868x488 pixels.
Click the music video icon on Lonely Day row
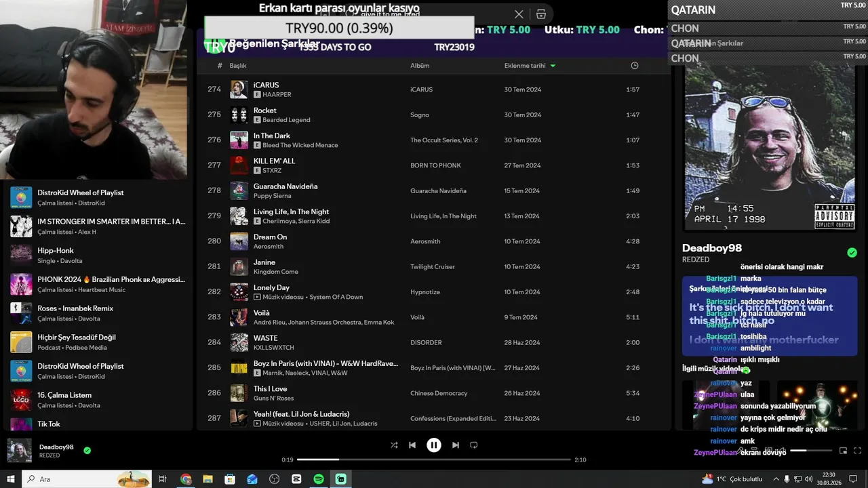257,297
